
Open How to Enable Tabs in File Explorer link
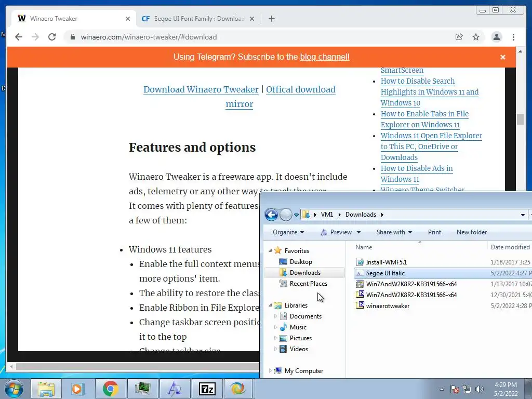[x=424, y=119]
